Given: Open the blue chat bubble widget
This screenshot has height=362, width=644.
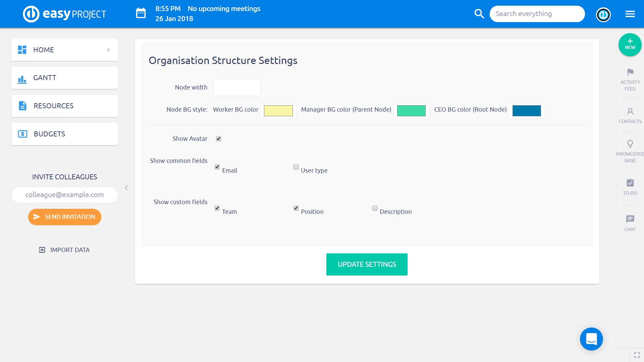Looking at the screenshot, I should 591,339.
